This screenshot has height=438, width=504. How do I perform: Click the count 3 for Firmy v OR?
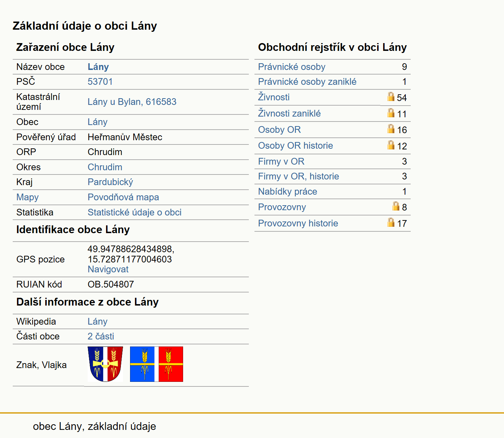point(404,161)
